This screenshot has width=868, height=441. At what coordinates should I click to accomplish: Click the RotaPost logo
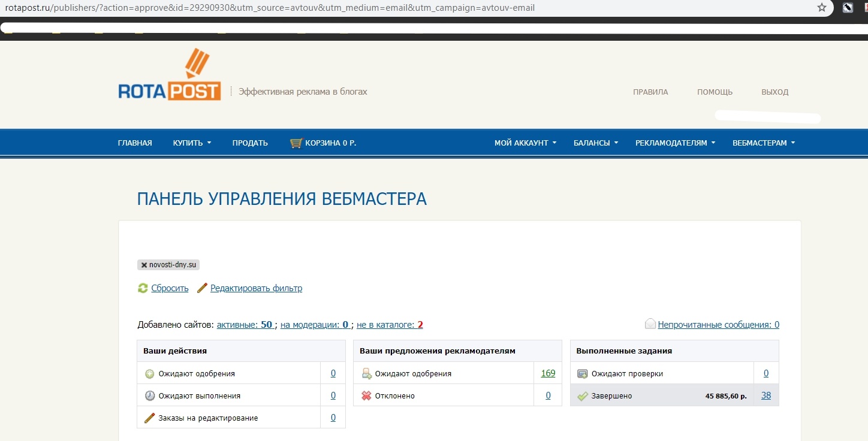pyautogui.click(x=170, y=74)
